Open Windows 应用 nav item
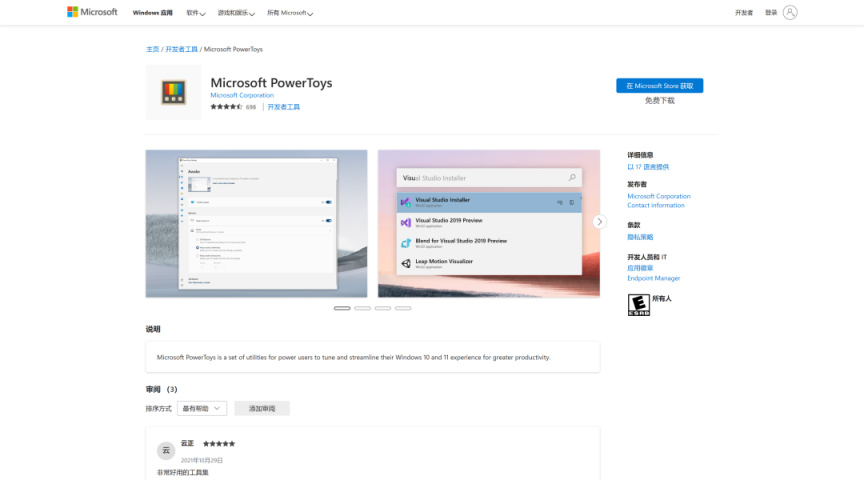Image resolution: width=864 pixels, height=480 pixels. pyautogui.click(x=153, y=13)
